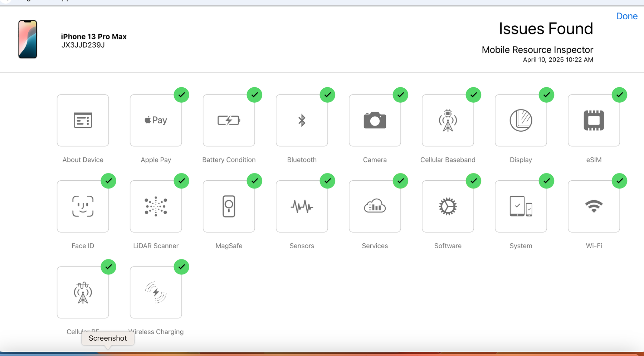Open the Wireless Charging tile
The width and height of the screenshot is (644, 356).
click(x=156, y=292)
